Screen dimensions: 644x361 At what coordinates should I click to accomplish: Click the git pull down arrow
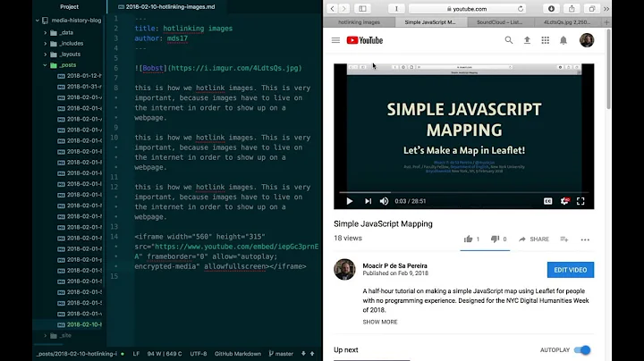click(x=303, y=354)
